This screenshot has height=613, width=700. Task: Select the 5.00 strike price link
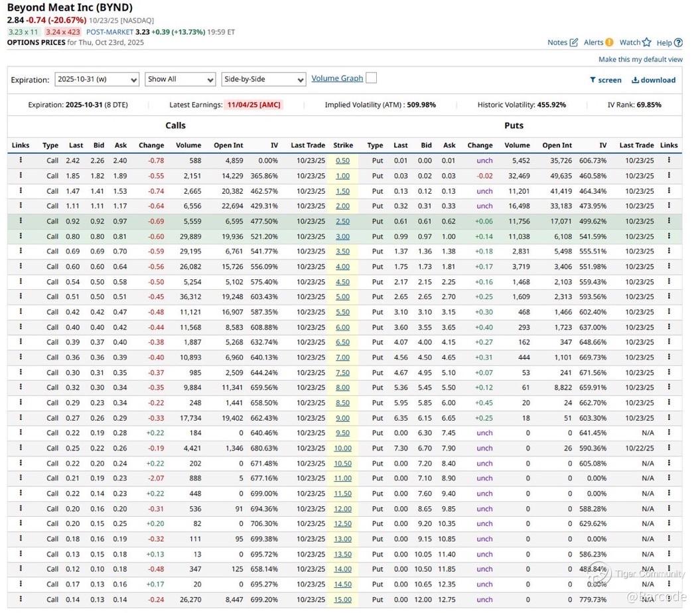point(342,297)
